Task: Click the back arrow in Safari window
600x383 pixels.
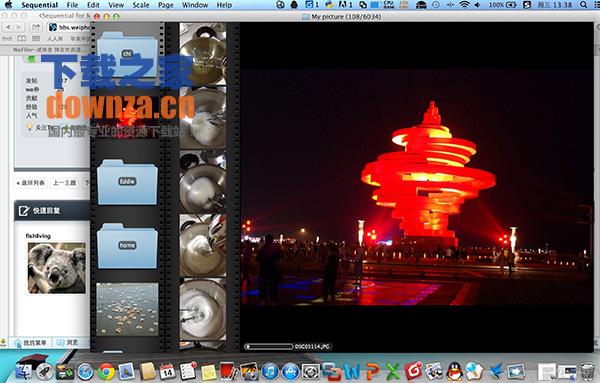Action: (8, 27)
